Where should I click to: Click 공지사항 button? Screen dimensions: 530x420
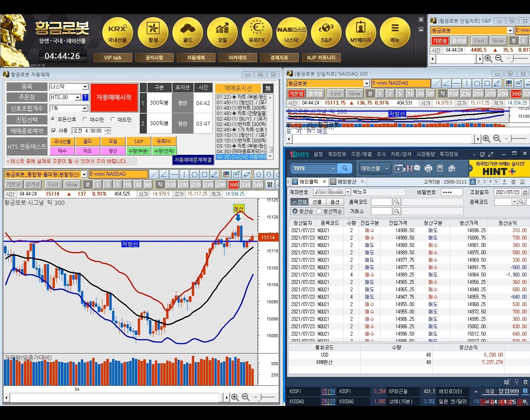[154, 58]
